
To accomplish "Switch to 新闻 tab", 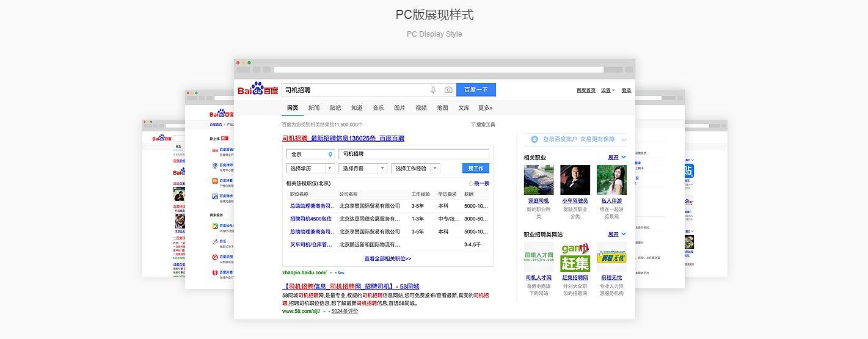I will [314, 108].
